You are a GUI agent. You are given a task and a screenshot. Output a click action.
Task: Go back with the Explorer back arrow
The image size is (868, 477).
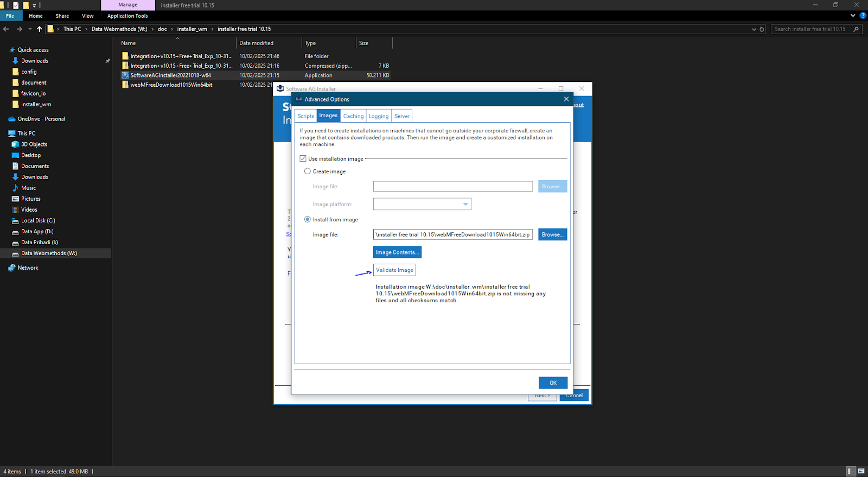(x=6, y=29)
